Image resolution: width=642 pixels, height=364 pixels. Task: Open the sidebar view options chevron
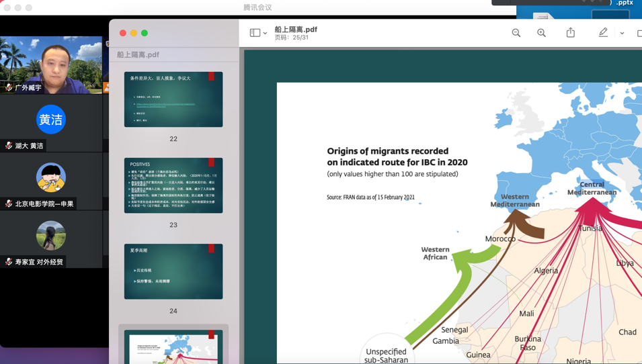tap(266, 34)
